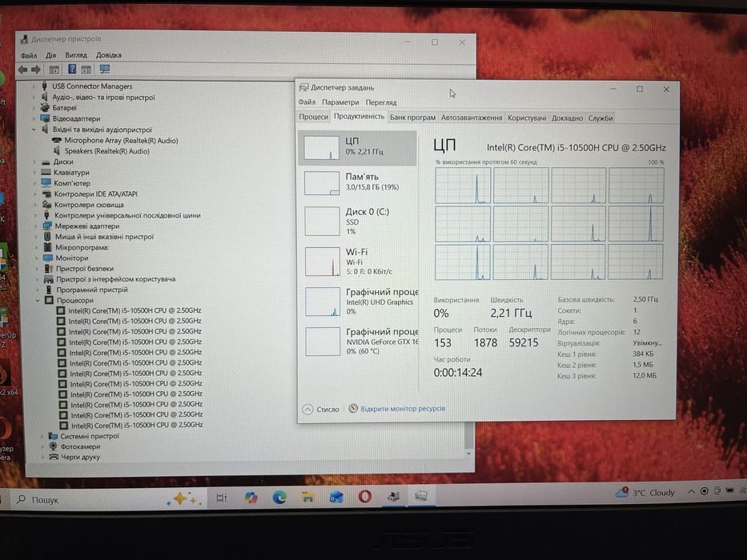Image resolution: width=747 pixels, height=560 pixels.
Task: Expand the USB Connector Managers node
Action: click(x=34, y=86)
